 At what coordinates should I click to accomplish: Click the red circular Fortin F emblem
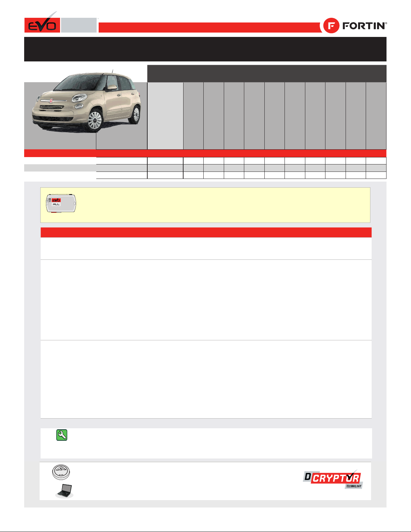point(331,26)
